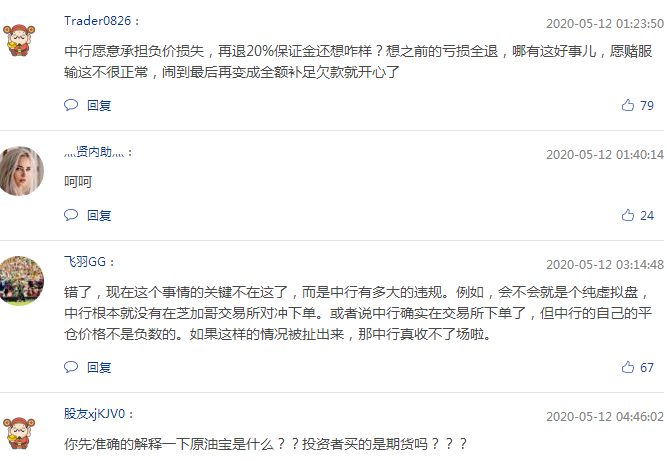Like 飞羽GG's comment with thumbs-up icon
The height and width of the screenshot is (461, 667).
[627, 367]
